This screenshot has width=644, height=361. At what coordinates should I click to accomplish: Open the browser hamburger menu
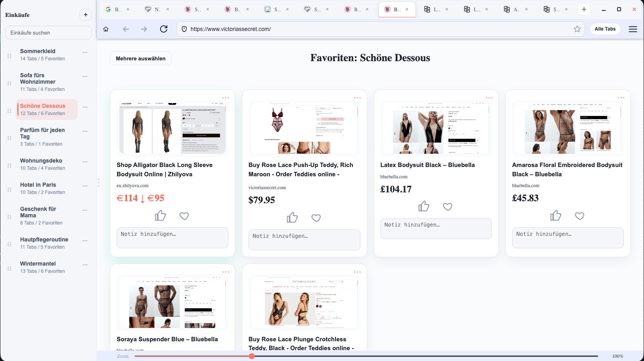(x=633, y=29)
